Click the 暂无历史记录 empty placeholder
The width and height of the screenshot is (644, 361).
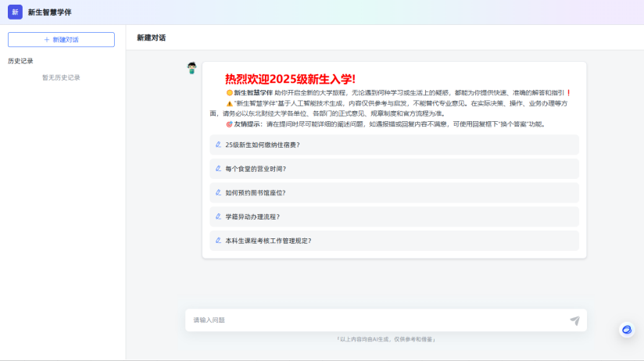pos(61,77)
